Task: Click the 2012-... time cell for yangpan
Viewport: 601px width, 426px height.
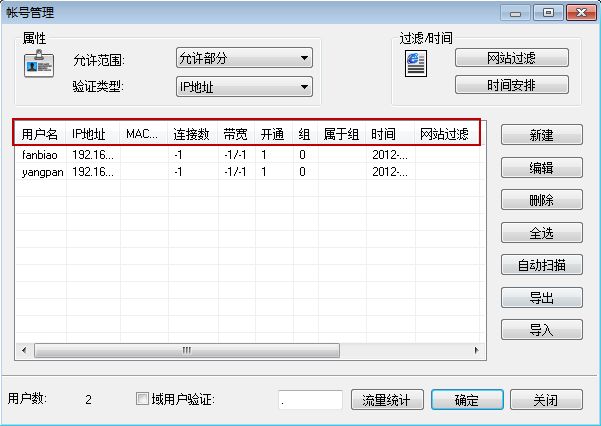Action: click(x=390, y=171)
